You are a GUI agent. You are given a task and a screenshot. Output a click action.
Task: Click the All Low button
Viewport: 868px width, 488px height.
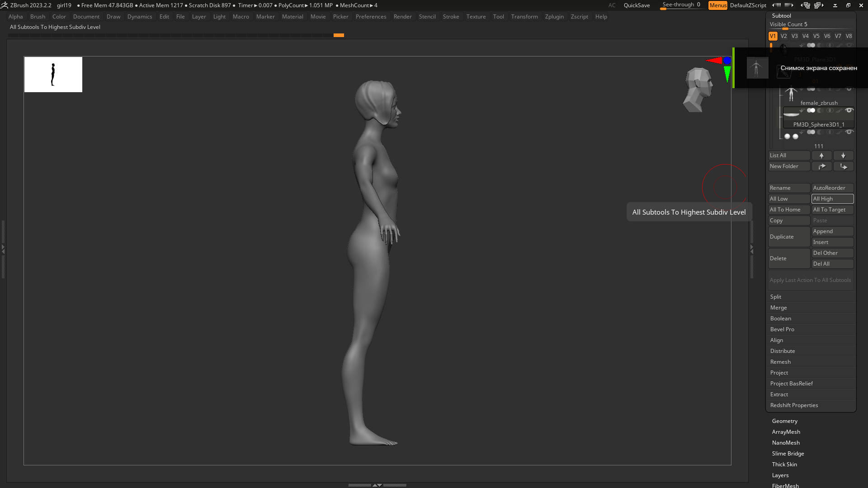[788, 199]
